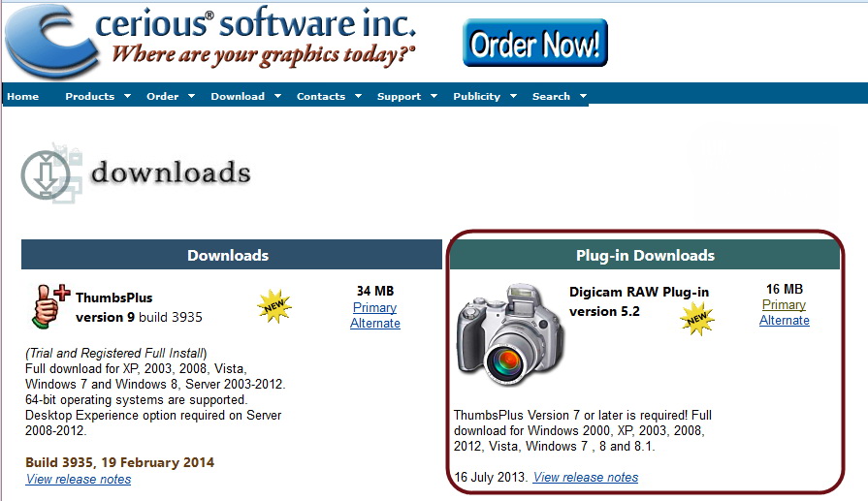Click the 'Digicam RAW Plug-in version 5.2' text
868x501 pixels.
tap(639, 301)
